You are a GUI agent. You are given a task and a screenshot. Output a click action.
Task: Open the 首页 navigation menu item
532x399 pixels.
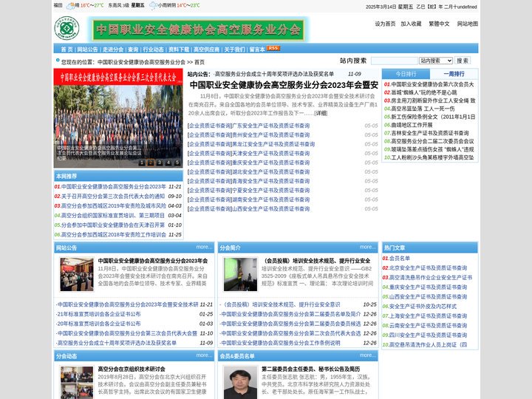point(66,50)
